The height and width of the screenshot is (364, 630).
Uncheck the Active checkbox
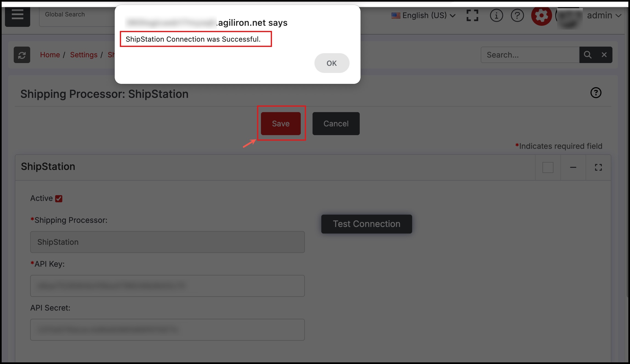tap(59, 198)
